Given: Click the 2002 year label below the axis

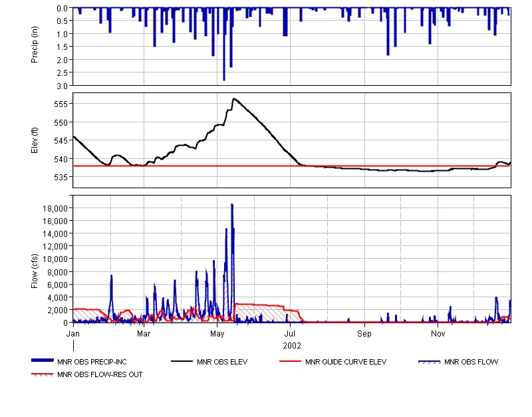Looking at the screenshot, I should 292,346.
